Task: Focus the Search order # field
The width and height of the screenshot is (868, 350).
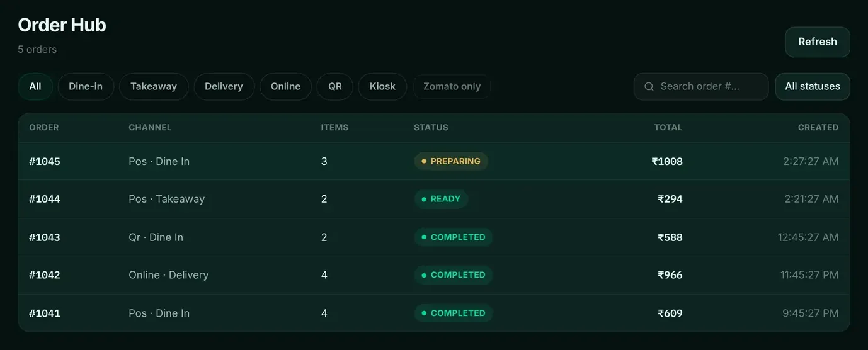Action: (700, 87)
